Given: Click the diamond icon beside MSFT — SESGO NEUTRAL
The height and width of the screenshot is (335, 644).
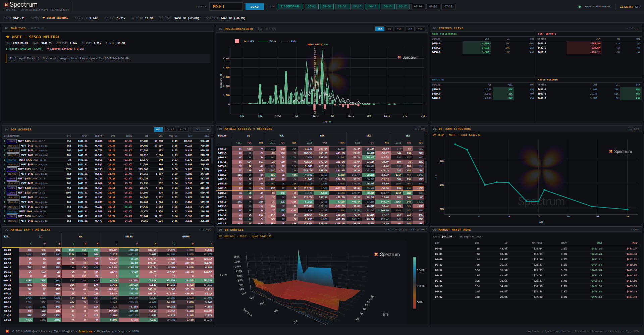Looking at the screenshot, I should (x=7, y=37).
